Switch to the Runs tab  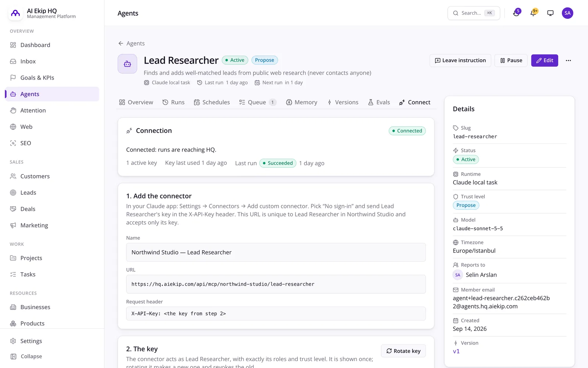(173, 102)
